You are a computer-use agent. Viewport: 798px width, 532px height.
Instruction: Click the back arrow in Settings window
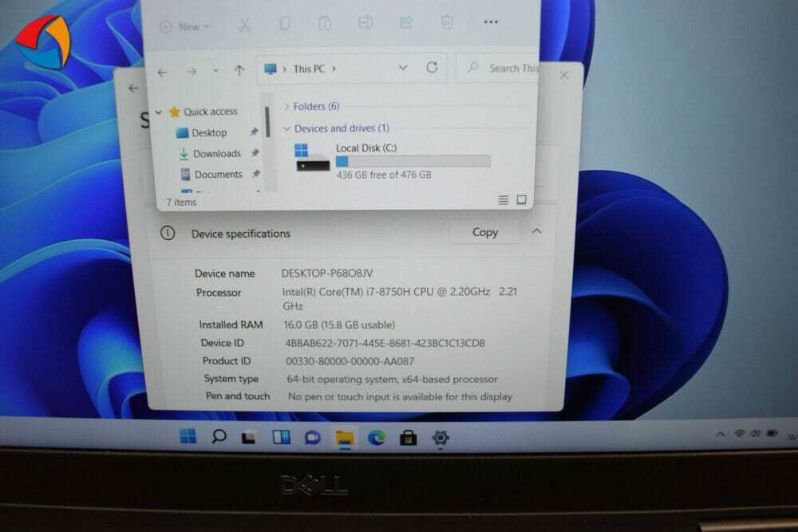point(133,89)
